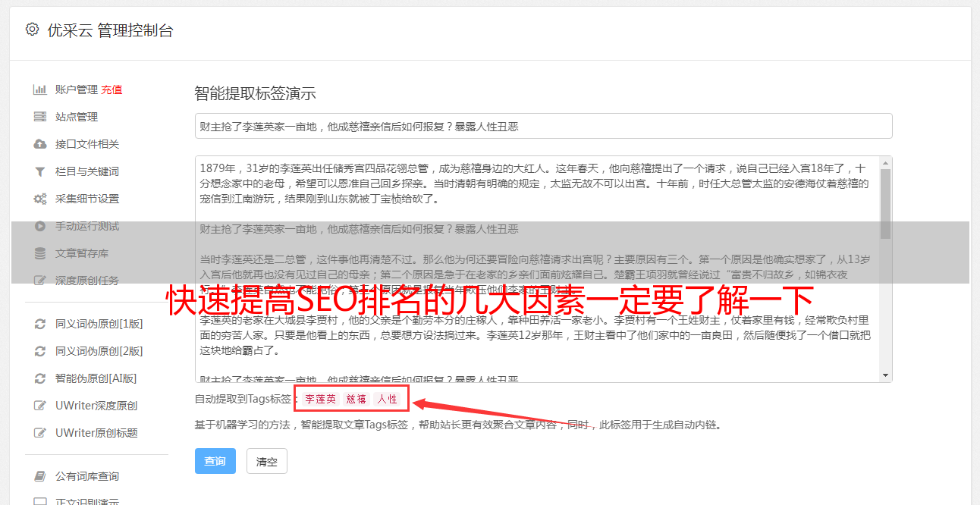This screenshot has height=505, width=980.
Task: Click the cloud upload icon for 接口文件相关
Action: coord(40,144)
